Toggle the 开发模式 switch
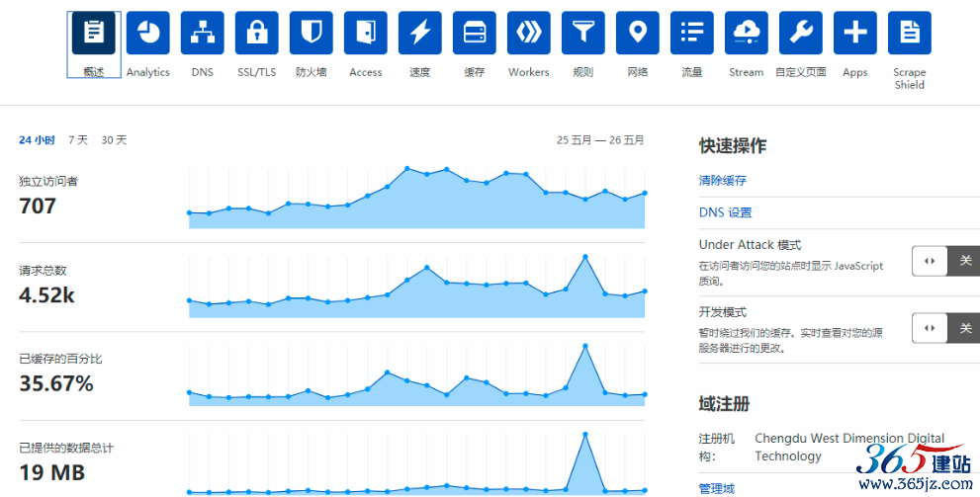Screen dimensions: 980x497 tap(945, 328)
